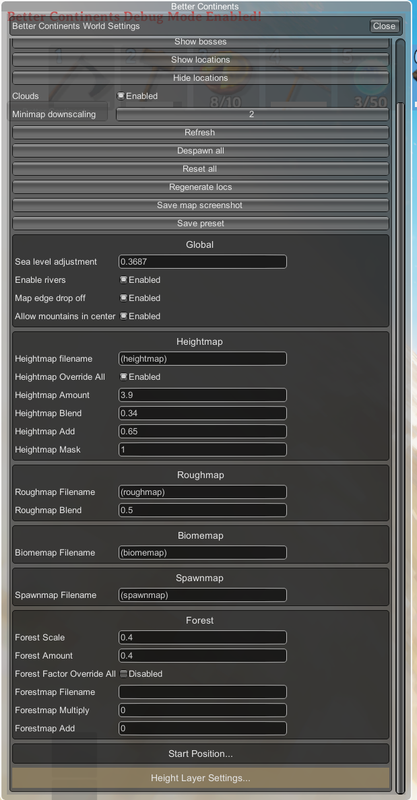The image size is (417, 800).
Task: Edit the Sea level adjustment field
Action: [x=202, y=262]
